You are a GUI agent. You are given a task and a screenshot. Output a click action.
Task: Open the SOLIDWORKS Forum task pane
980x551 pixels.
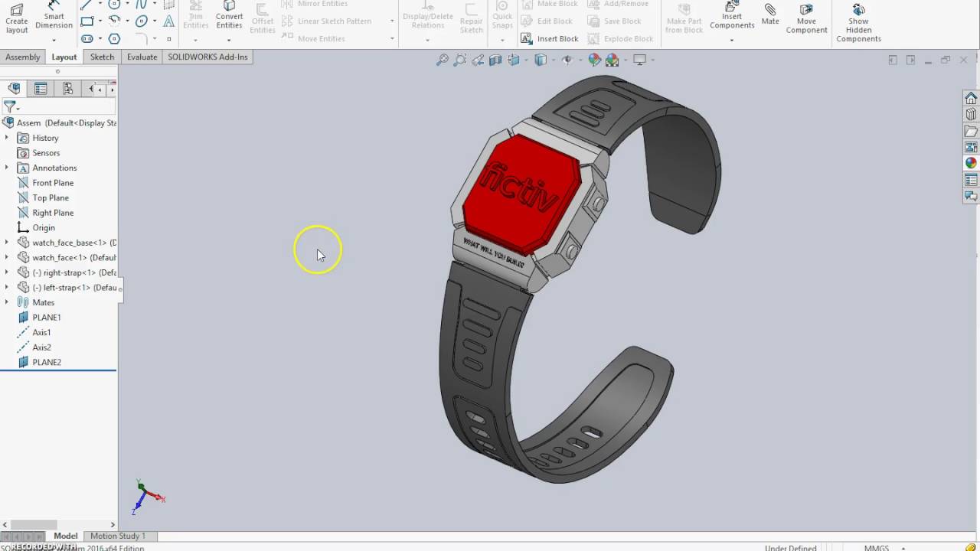(x=971, y=196)
